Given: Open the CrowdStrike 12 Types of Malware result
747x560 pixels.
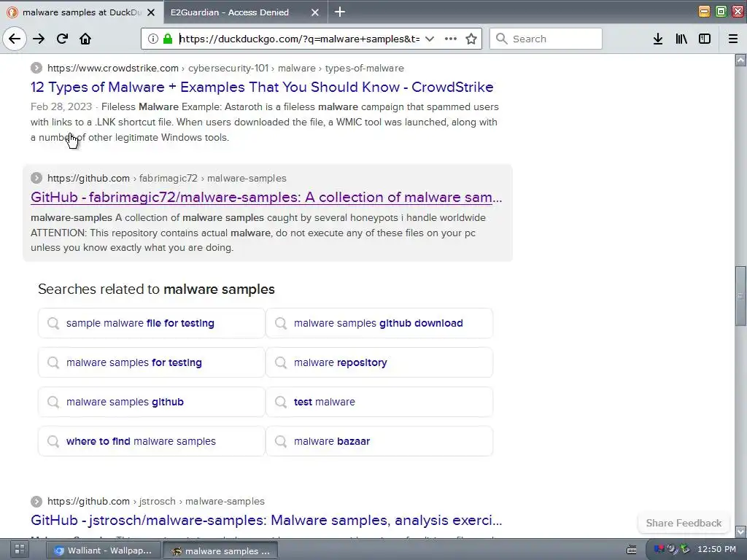Looking at the screenshot, I should click(262, 87).
